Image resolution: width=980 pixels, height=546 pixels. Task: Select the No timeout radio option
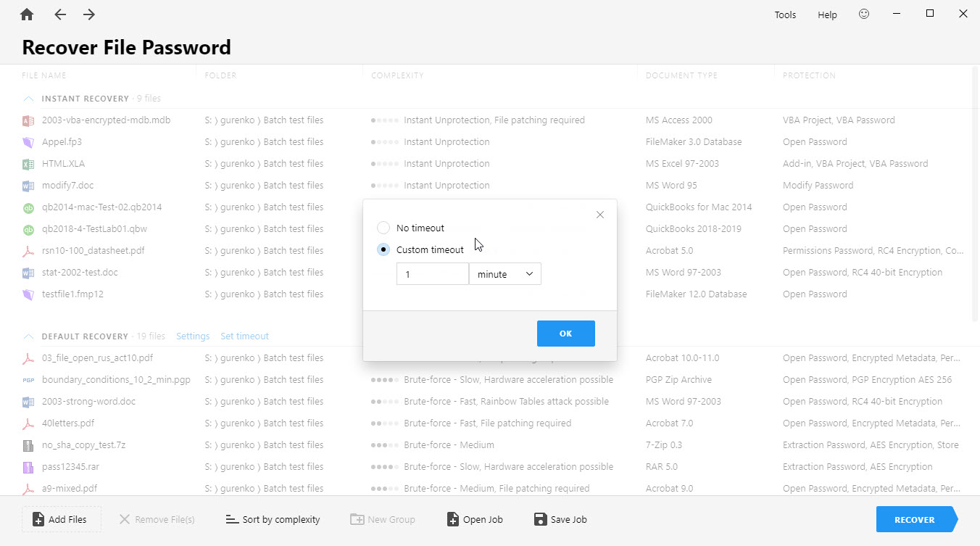[x=384, y=228]
